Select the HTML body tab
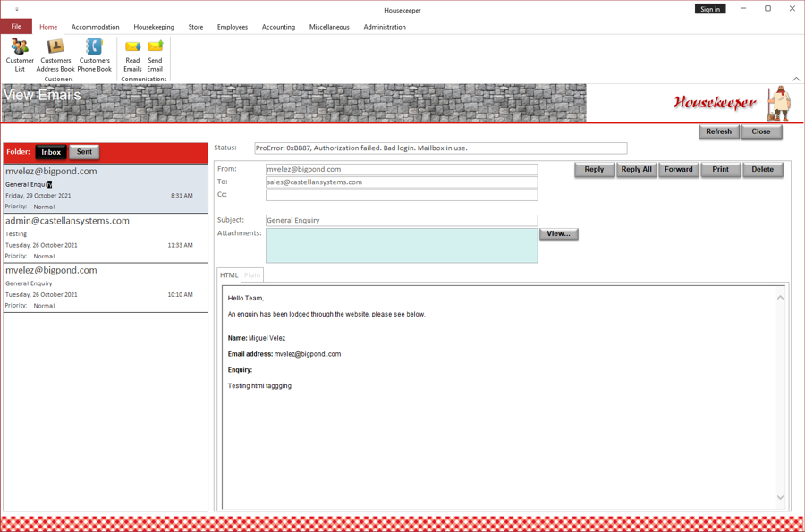Screen dimensions: 805x532 point(229,275)
